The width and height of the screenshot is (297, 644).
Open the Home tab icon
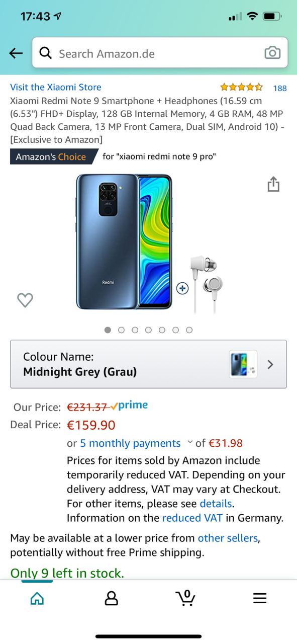[37, 598]
